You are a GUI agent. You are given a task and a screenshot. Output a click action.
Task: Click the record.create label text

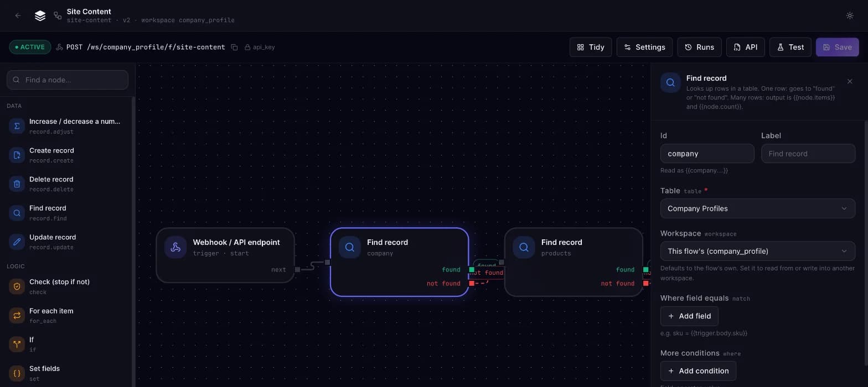[x=51, y=161]
